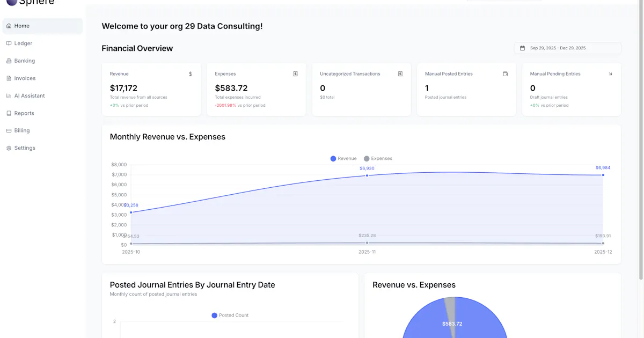Click the $235.28 expenses data point
The height and width of the screenshot is (338, 644).
click(367, 243)
